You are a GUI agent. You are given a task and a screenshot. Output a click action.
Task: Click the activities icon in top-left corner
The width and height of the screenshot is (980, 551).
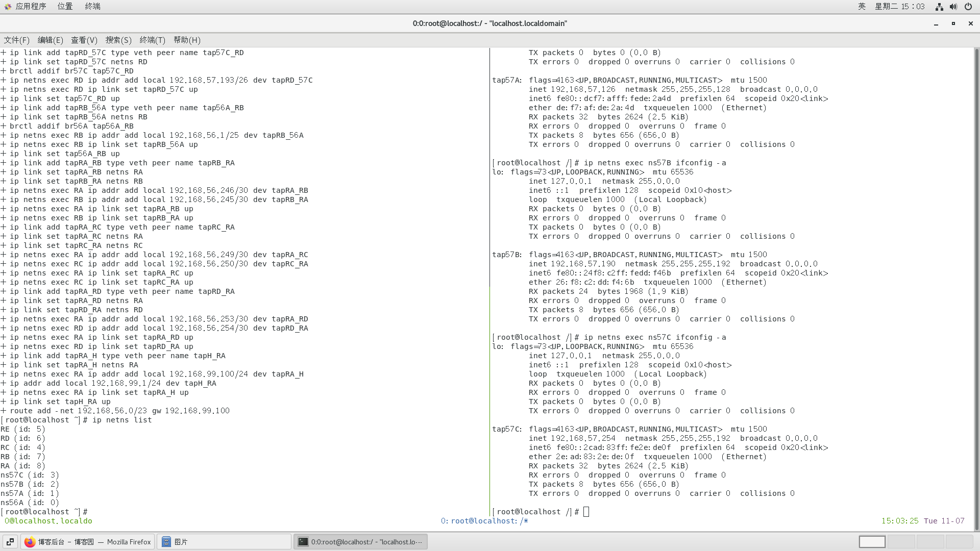click(8, 7)
